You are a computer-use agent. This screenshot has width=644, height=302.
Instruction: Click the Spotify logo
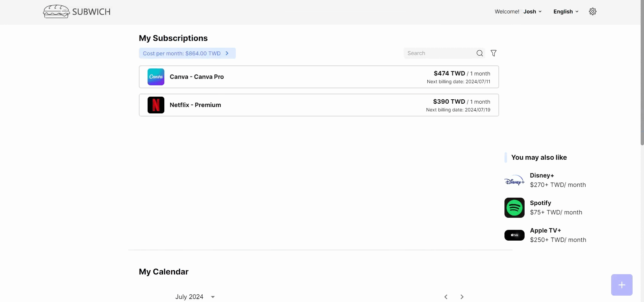pyautogui.click(x=515, y=208)
